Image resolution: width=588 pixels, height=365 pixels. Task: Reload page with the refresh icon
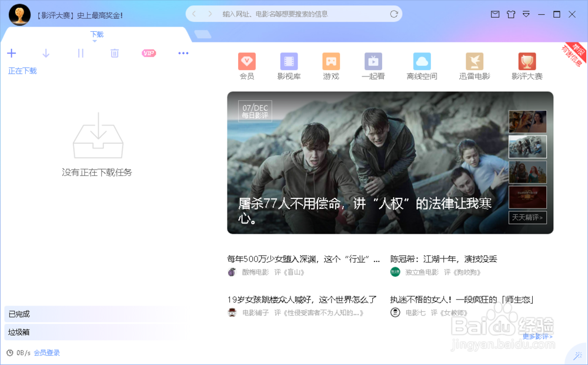click(x=394, y=14)
